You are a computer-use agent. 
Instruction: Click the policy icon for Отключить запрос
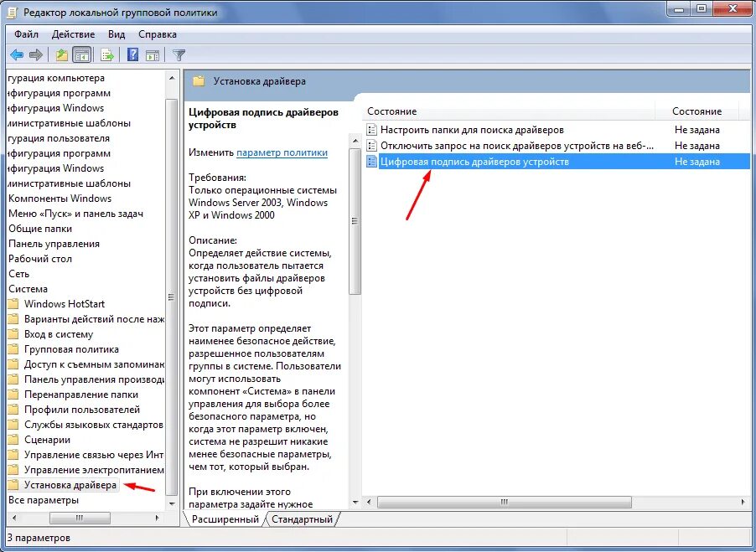(x=371, y=146)
